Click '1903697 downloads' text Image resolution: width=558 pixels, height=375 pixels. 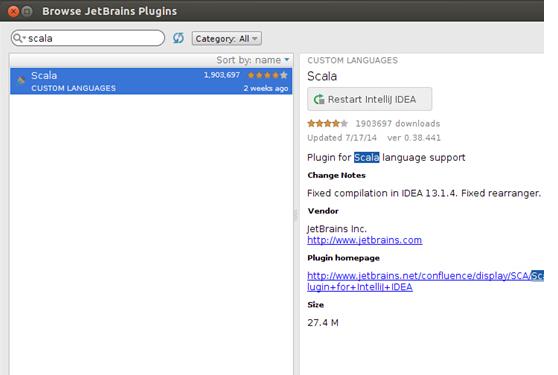(x=398, y=123)
